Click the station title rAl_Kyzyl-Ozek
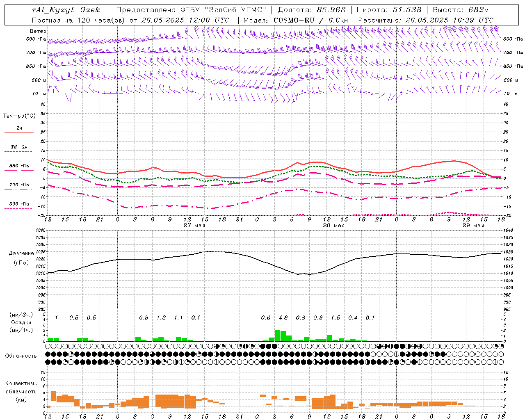This screenshot has width=525, height=420. (66, 10)
